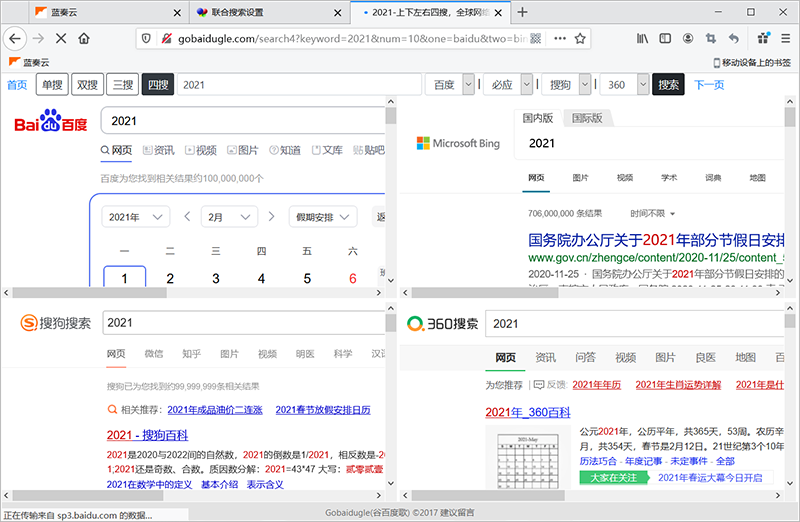800x522 pixels.
Task: Expand the 假期安排 holiday dropdown
Action: pos(323,217)
